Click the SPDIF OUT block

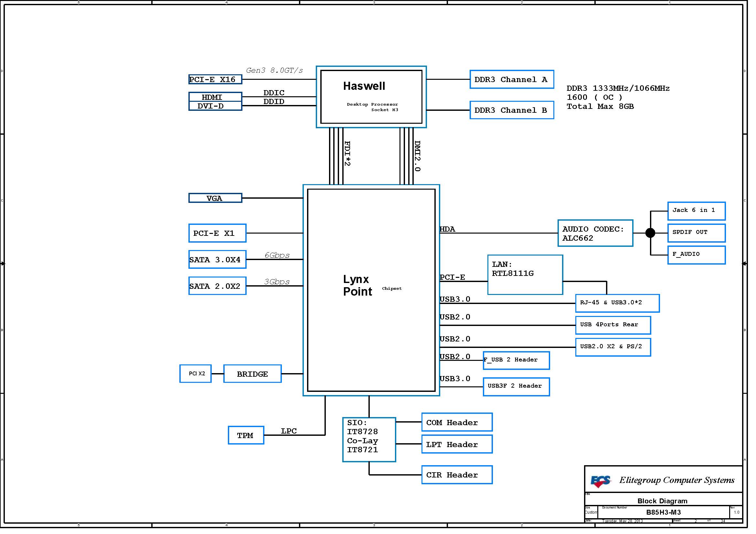click(x=697, y=233)
